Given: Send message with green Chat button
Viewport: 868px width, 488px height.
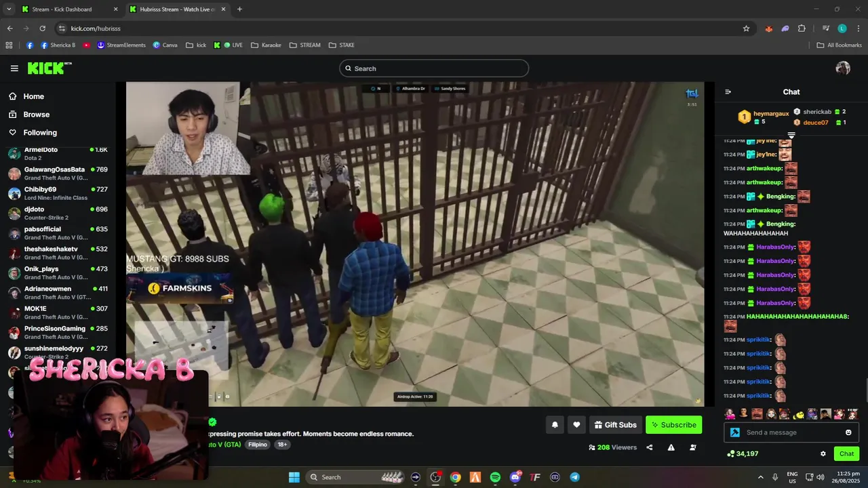Looking at the screenshot, I should point(846,454).
